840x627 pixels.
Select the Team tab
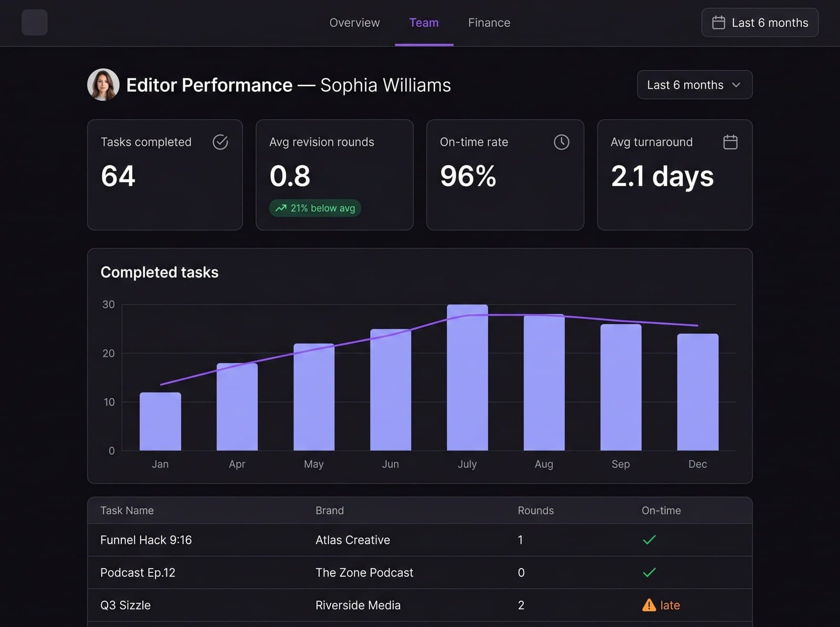(424, 23)
